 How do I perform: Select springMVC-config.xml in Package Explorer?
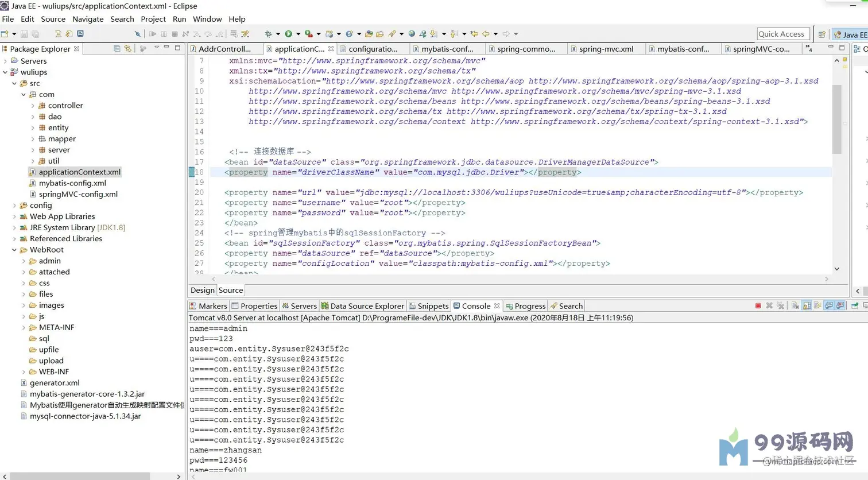tap(78, 194)
